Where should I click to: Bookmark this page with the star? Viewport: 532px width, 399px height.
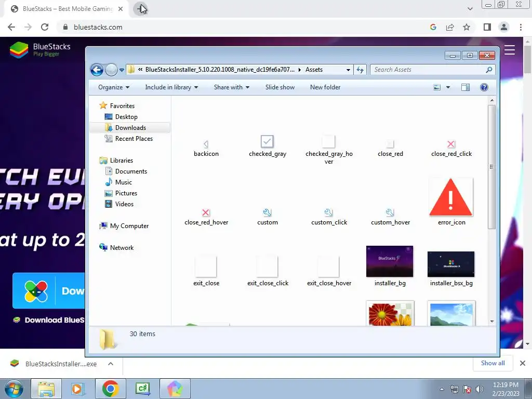pos(467,27)
